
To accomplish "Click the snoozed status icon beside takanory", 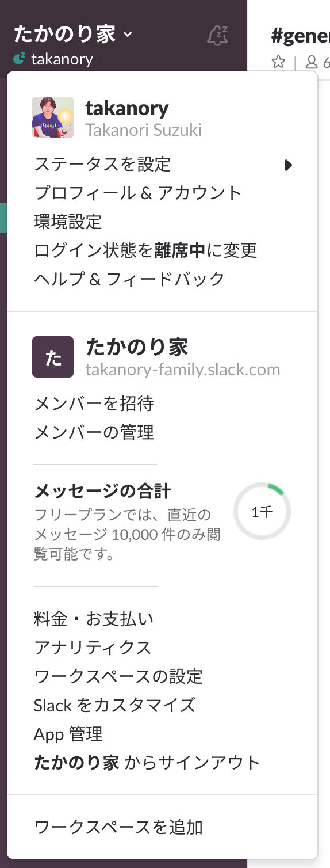I will pyautogui.click(x=20, y=58).
